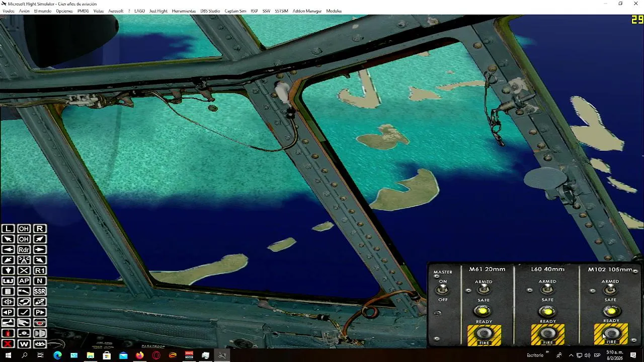This screenshot has width=644, height=362.
Task: Open the taskbar volume icon
Action: coord(587,355)
